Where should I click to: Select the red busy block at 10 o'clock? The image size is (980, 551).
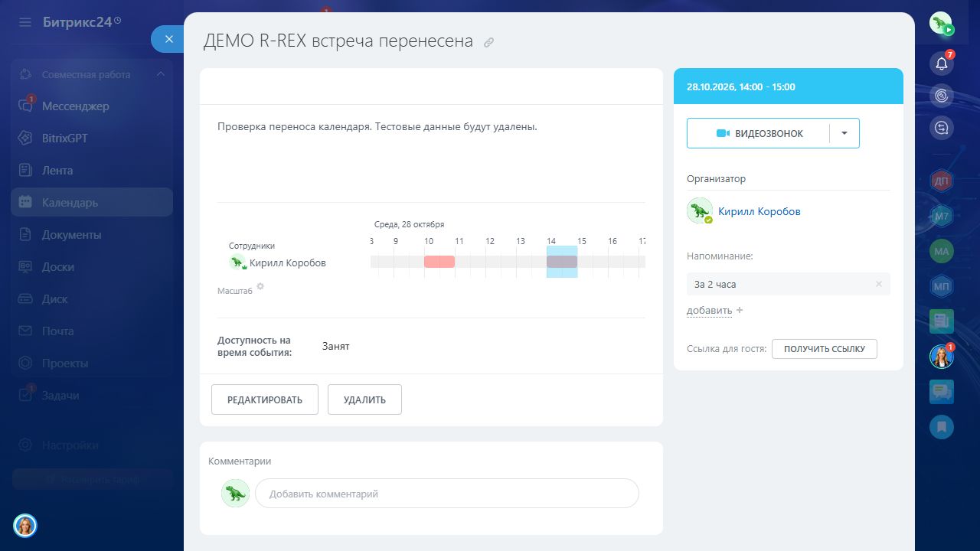pyautogui.click(x=439, y=262)
